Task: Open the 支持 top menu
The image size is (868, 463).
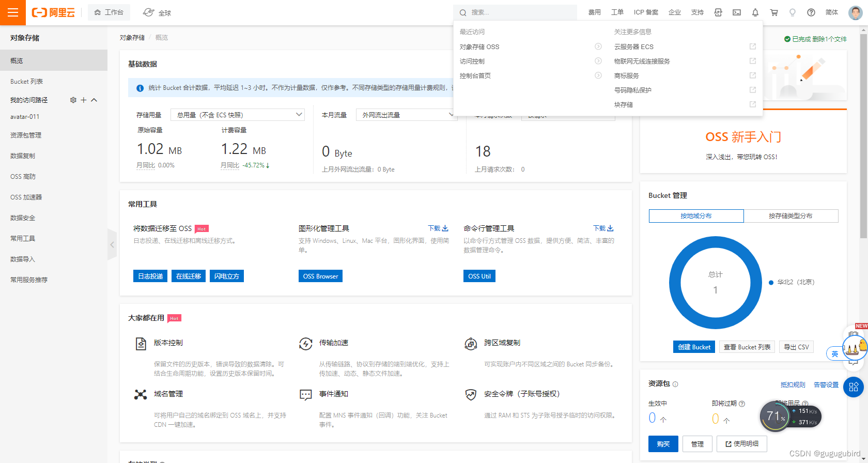Action: [x=698, y=12]
